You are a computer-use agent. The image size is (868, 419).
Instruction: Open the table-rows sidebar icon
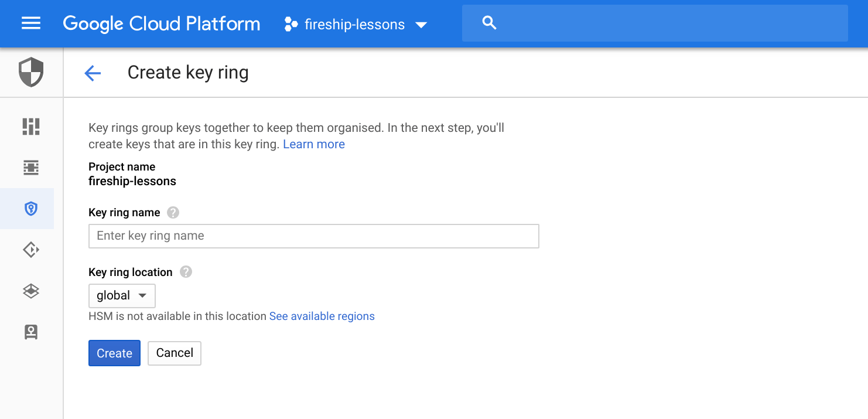(x=31, y=168)
